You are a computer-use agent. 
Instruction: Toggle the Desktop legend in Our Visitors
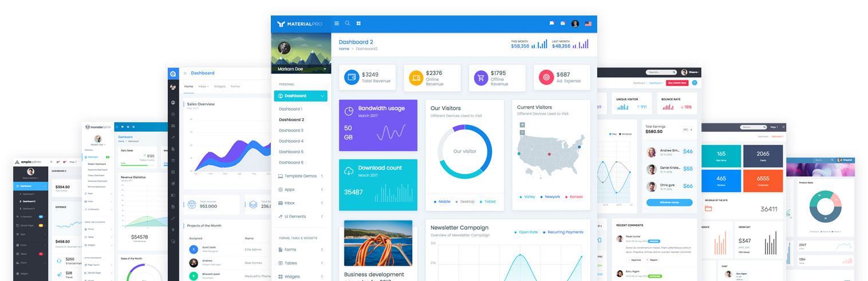465,202
